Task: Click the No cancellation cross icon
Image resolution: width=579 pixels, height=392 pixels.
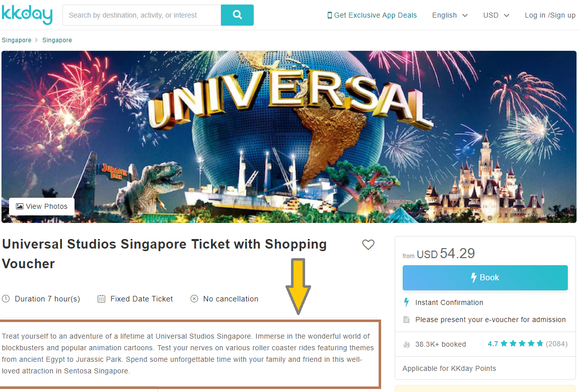Action: click(194, 298)
